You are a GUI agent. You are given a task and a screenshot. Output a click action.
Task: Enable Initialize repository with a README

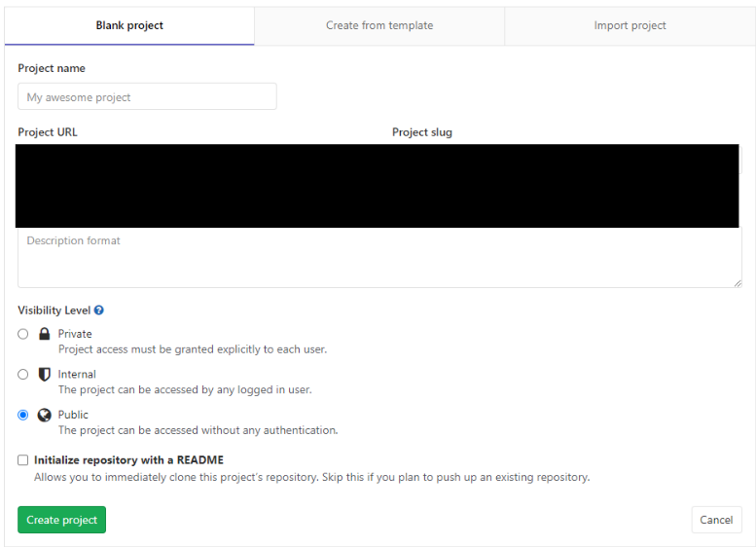(22, 460)
